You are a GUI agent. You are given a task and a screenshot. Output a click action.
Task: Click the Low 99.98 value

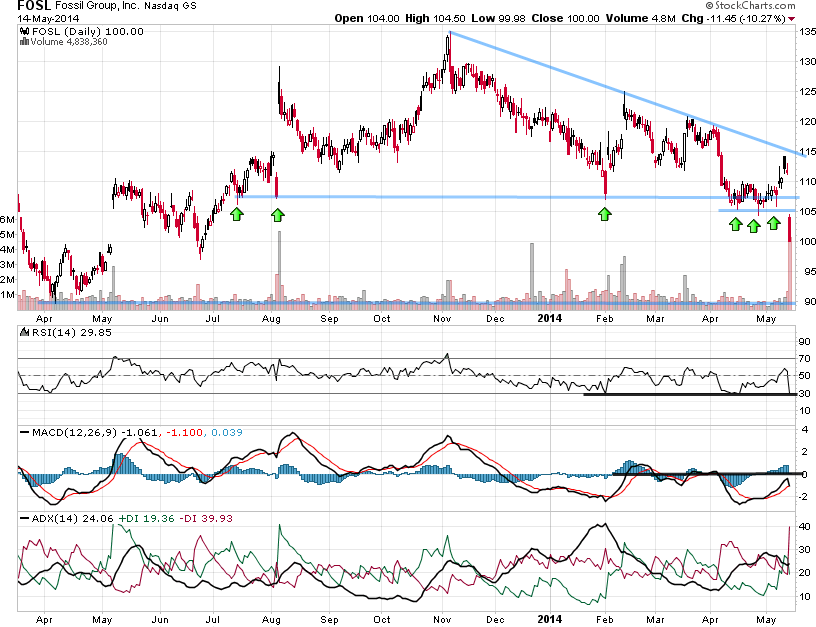(x=499, y=18)
